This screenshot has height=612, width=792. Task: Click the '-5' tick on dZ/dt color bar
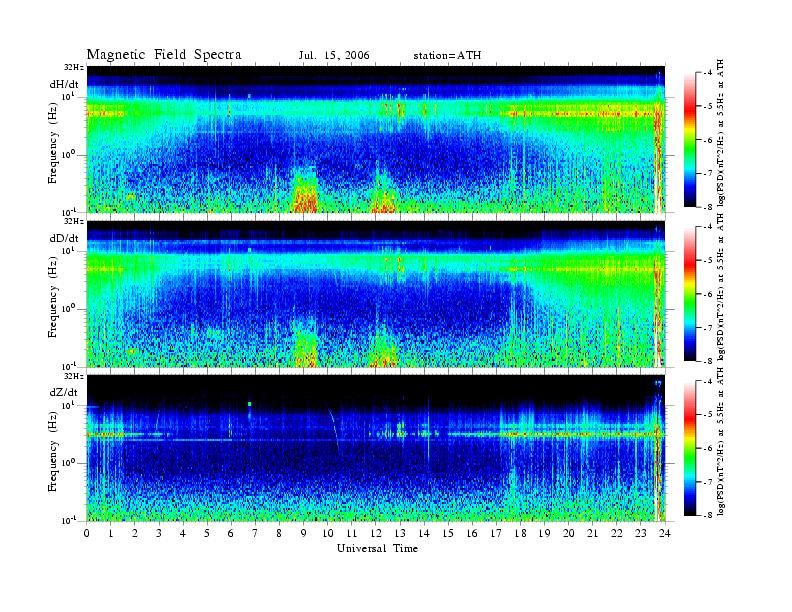point(709,415)
